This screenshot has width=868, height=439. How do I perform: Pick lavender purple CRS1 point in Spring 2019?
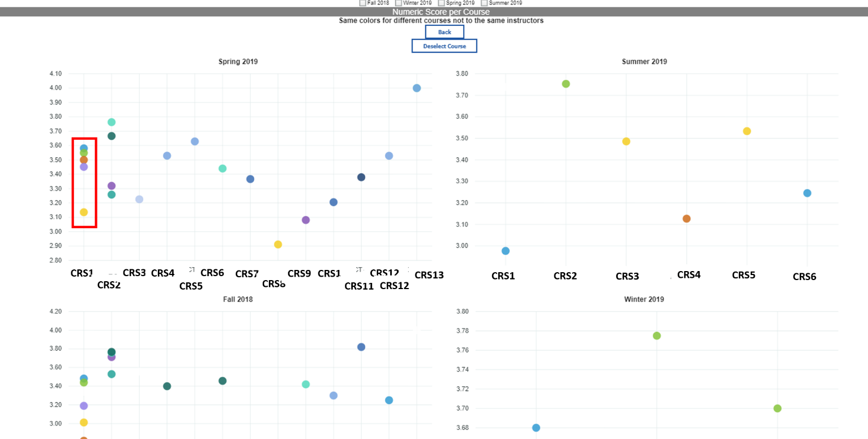(83, 167)
